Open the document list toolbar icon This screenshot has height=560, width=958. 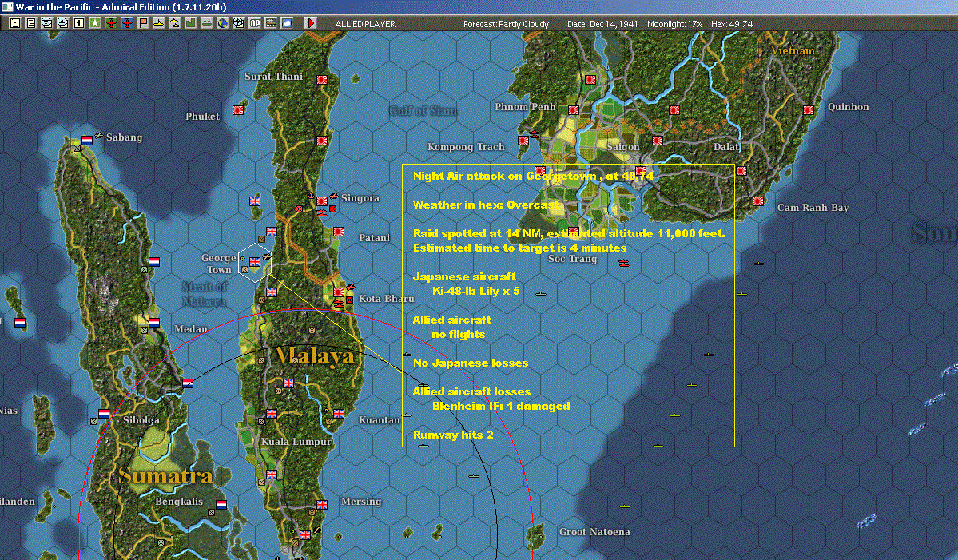(x=30, y=23)
